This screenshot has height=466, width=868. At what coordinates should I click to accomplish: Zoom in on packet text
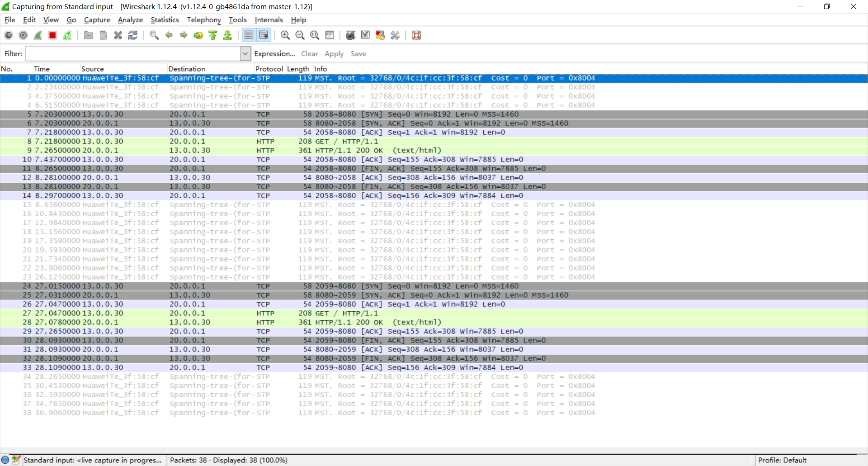coord(285,35)
